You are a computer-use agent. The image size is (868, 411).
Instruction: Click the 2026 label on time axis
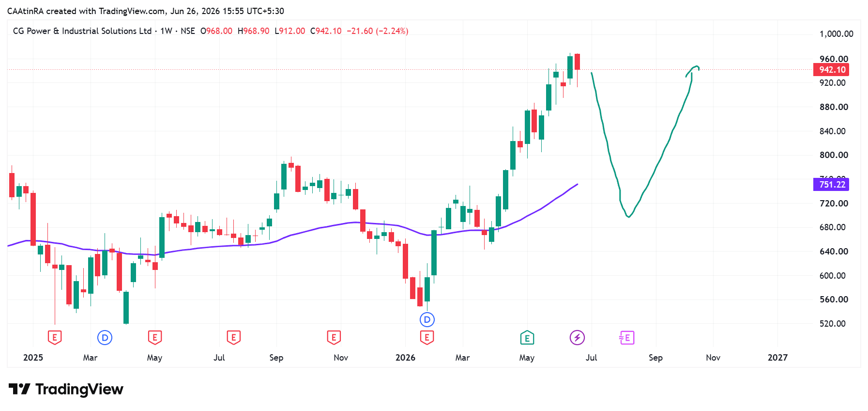[405, 358]
